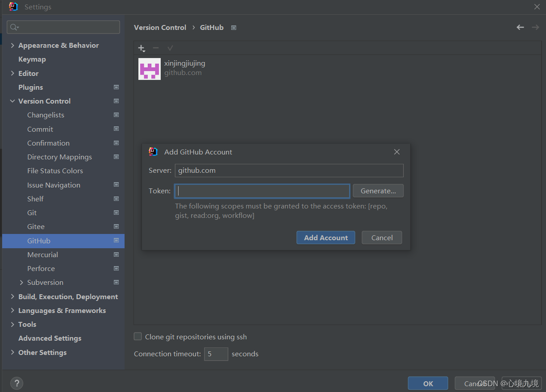Click the project icon next to Subversion
Screen dimensions: 546x392
point(116,282)
